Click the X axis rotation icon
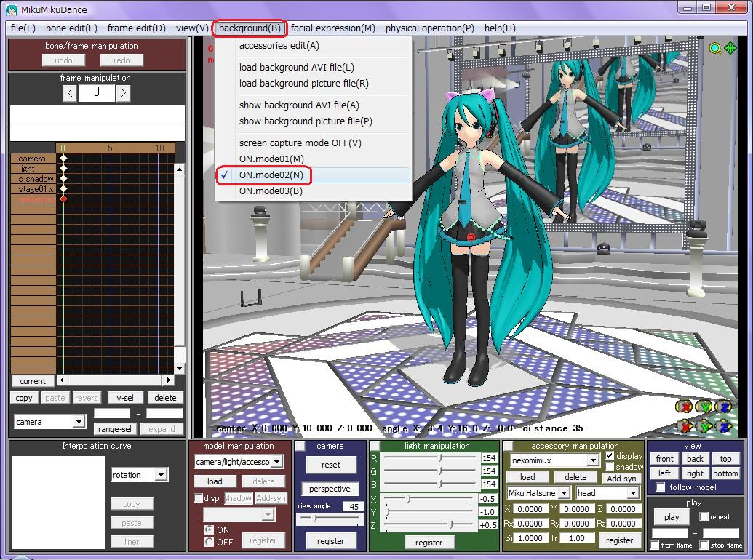 (684, 407)
